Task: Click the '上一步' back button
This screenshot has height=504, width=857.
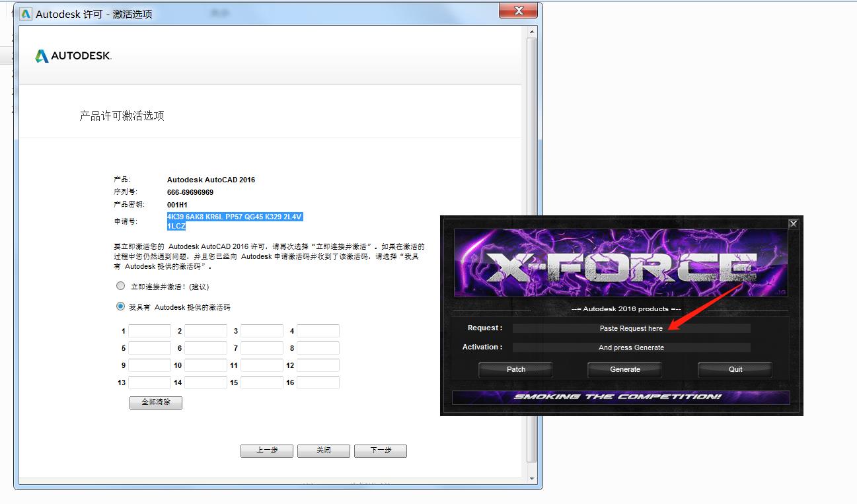Action: click(x=267, y=450)
